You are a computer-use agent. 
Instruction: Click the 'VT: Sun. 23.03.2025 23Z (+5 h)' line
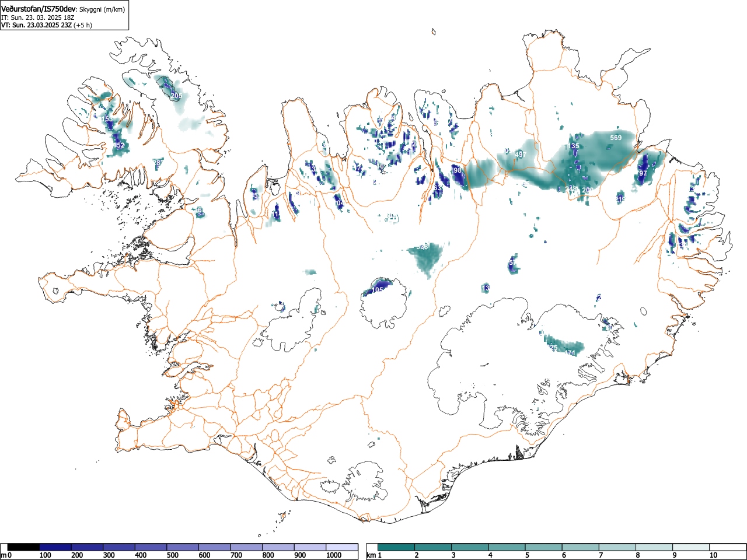(47, 25)
